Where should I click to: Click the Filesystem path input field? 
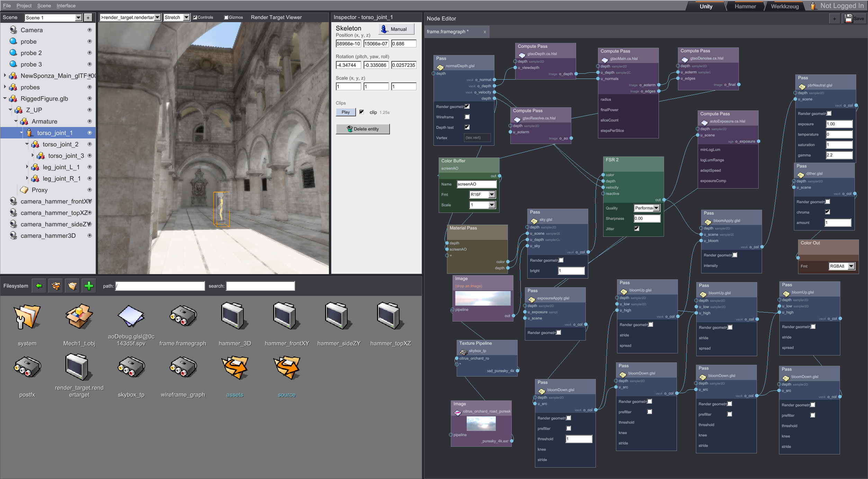point(160,286)
